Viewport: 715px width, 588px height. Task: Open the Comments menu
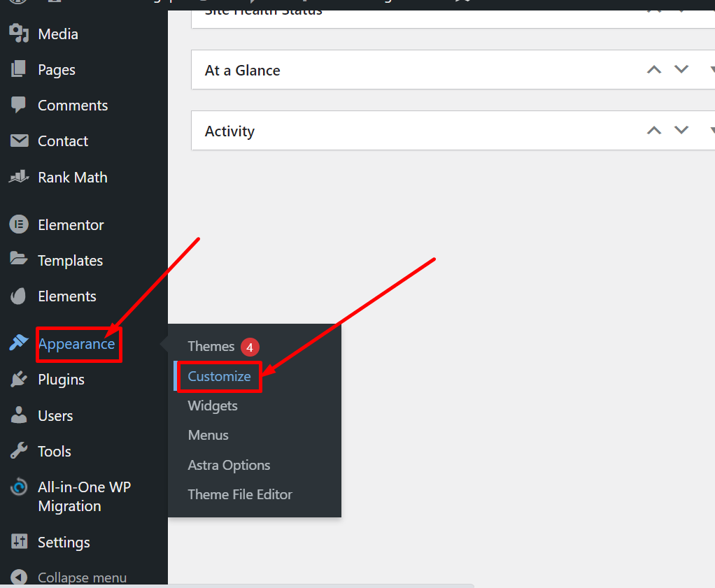[x=73, y=106]
